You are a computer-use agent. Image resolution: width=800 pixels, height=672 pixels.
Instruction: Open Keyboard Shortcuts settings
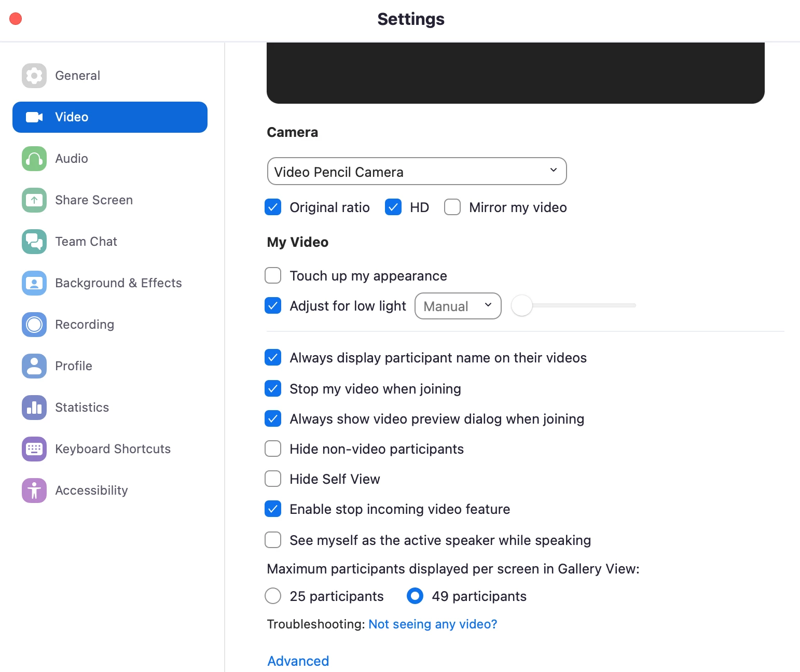[110, 449]
